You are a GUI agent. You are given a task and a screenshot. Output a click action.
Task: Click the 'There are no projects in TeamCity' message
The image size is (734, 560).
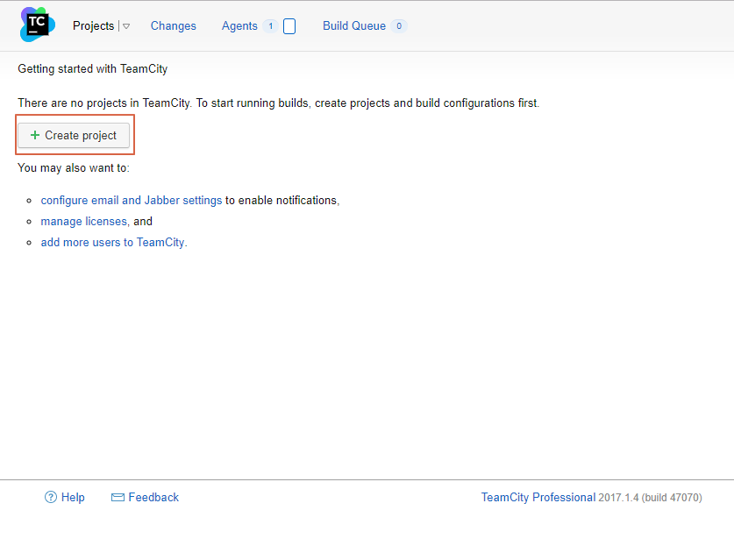[279, 103]
